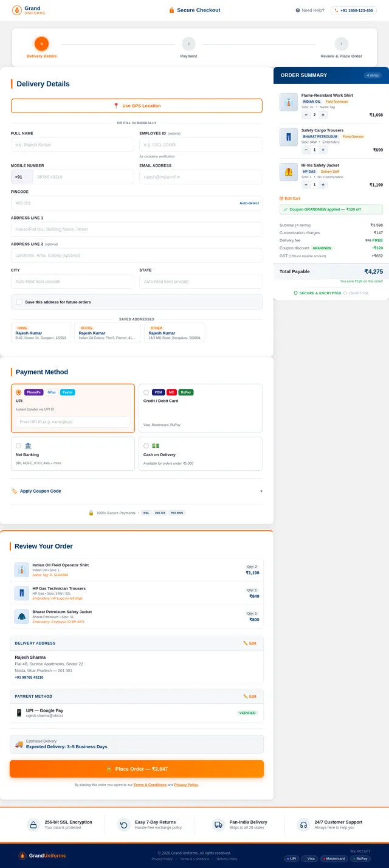Click the Grand Uniforms flame logo
Screen dimensions: 389x868
pyautogui.click(x=17, y=10)
